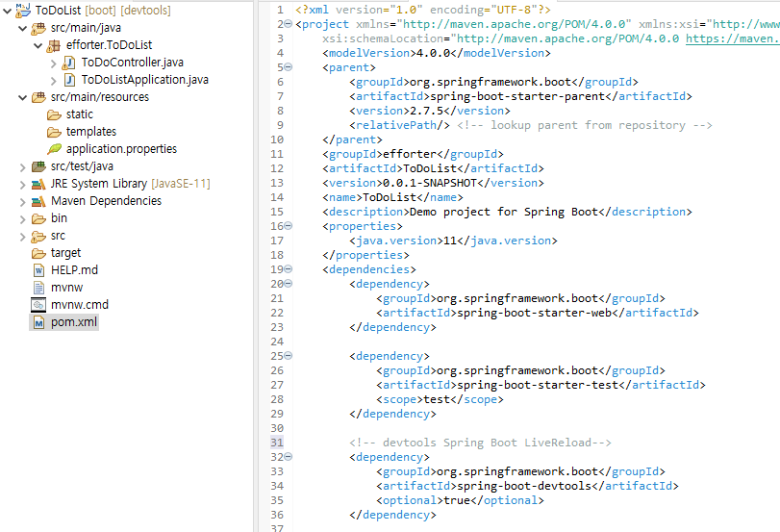This screenshot has height=532, width=780.
Task: Select mvnw.cmd in the project tree
Action: tap(80, 305)
